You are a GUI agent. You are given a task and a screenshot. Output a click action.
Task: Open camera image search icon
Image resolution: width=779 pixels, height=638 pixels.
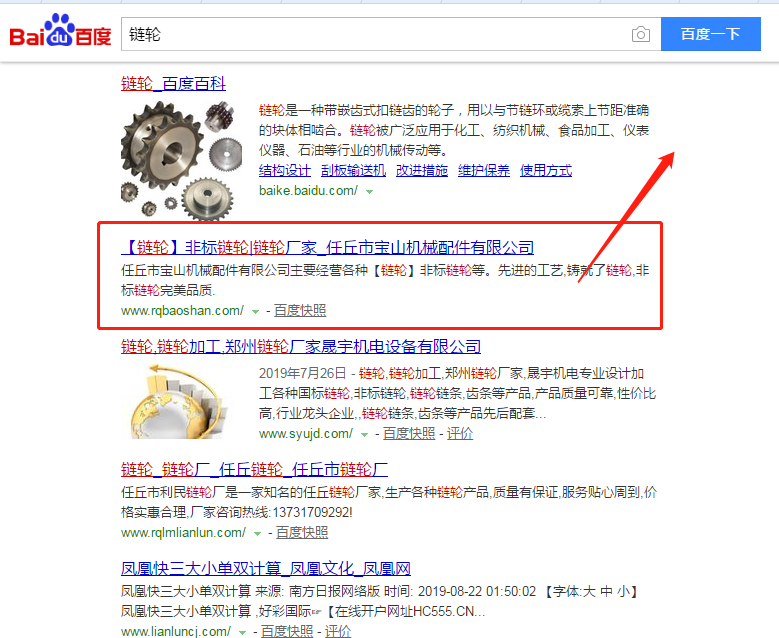click(641, 34)
